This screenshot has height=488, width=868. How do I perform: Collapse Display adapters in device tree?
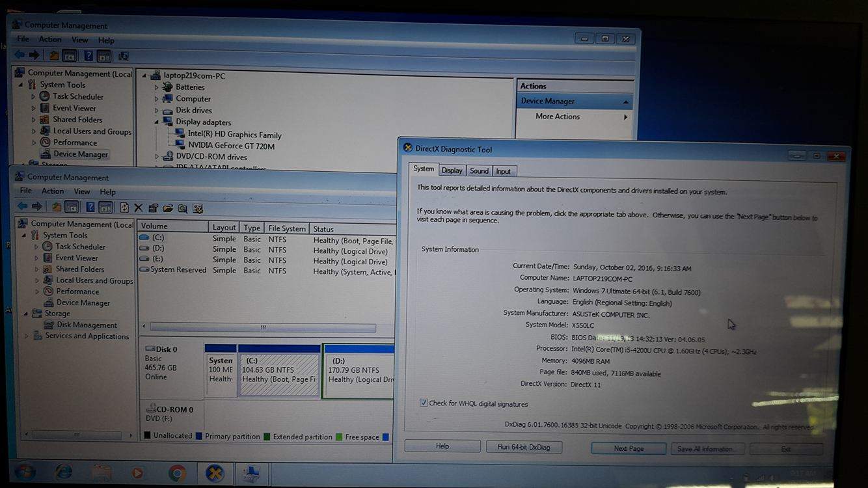point(157,122)
